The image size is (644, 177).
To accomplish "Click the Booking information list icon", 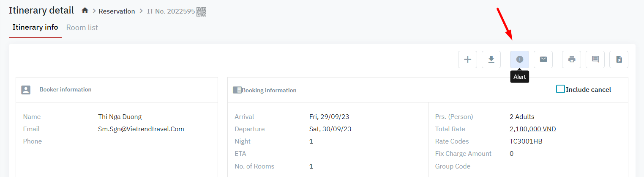I will click(x=237, y=90).
